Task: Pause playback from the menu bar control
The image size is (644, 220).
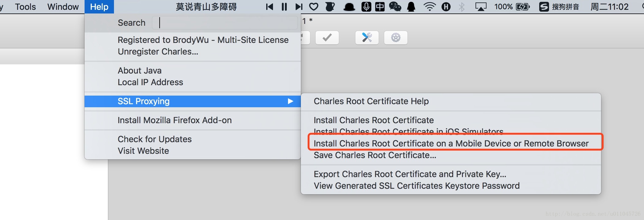Action: [x=284, y=7]
